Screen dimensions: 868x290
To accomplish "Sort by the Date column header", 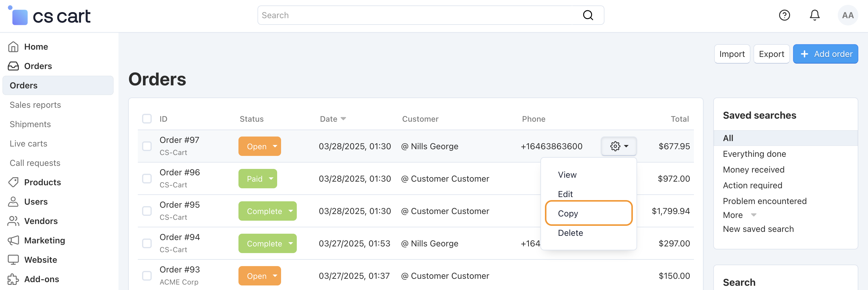I will click(332, 119).
